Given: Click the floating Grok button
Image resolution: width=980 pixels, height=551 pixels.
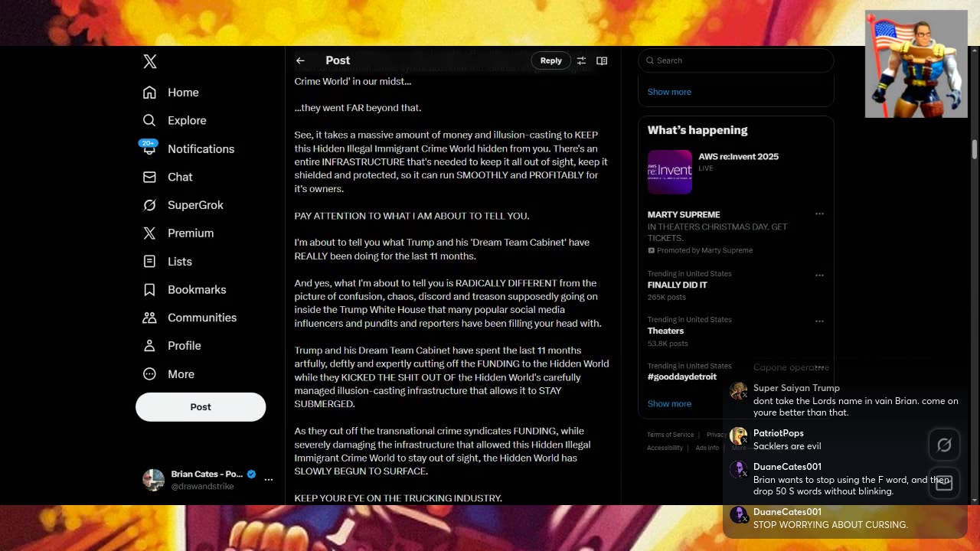Looking at the screenshot, I should 944,445.
